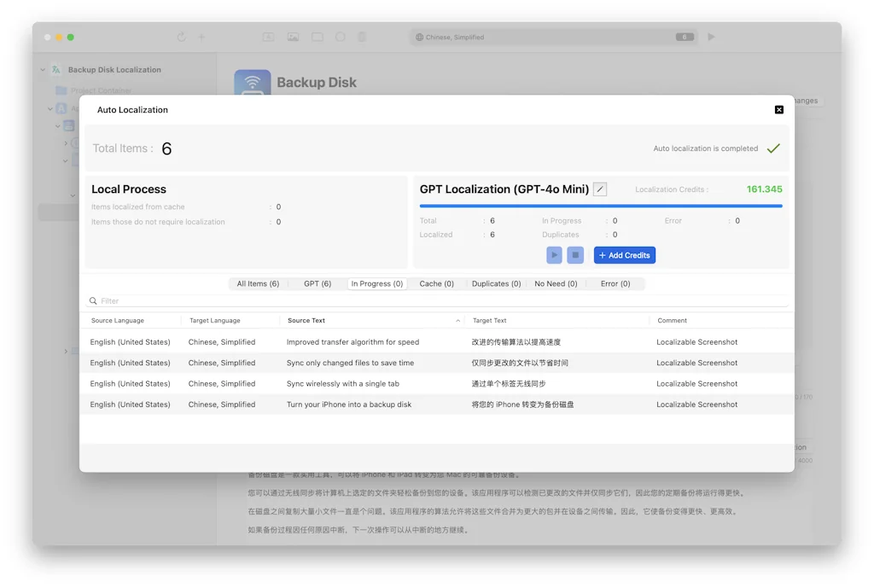
Task: Start GPT localization with the blue play button
Action: (x=554, y=254)
